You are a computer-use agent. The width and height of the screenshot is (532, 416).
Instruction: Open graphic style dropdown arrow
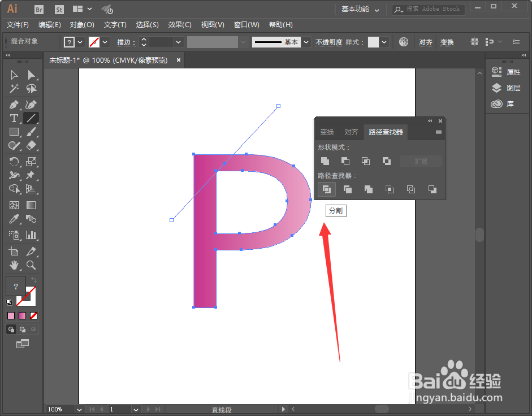pos(384,42)
